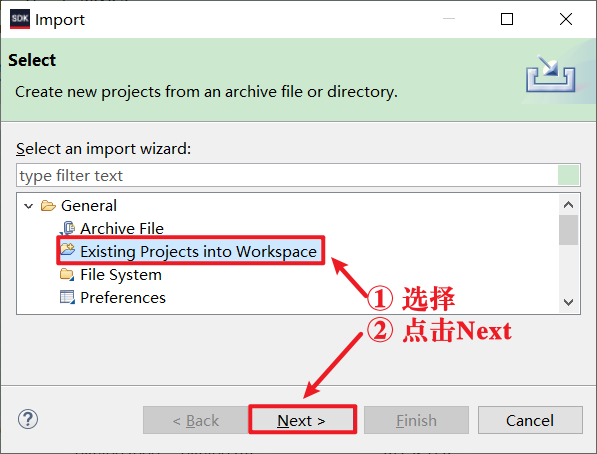Select the File System entry

pyautogui.click(x=121, y=275)
